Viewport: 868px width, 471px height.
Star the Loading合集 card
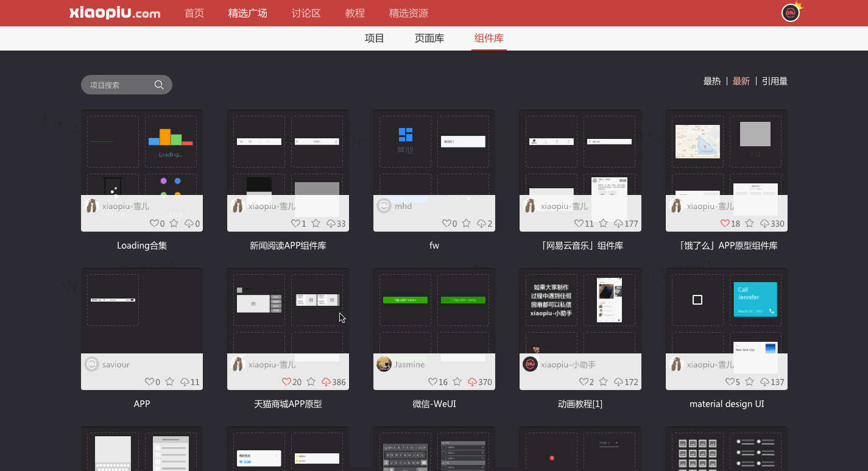(174, 224)
